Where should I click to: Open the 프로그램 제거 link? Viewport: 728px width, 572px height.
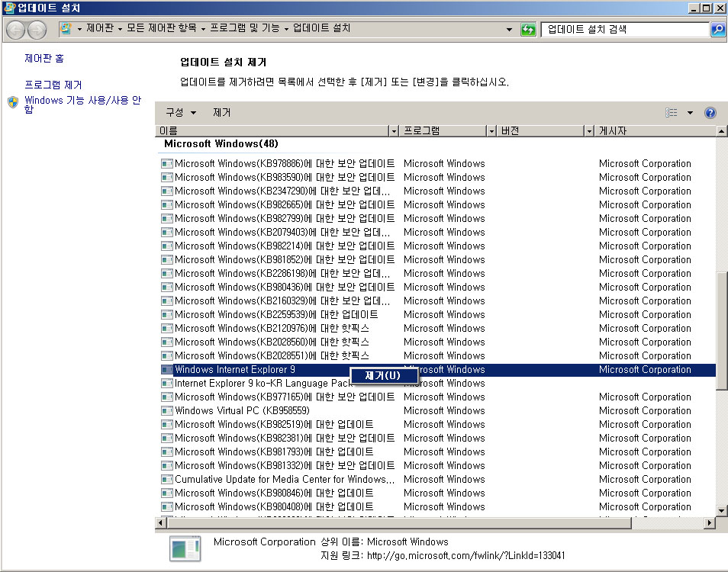pos(53,85)
